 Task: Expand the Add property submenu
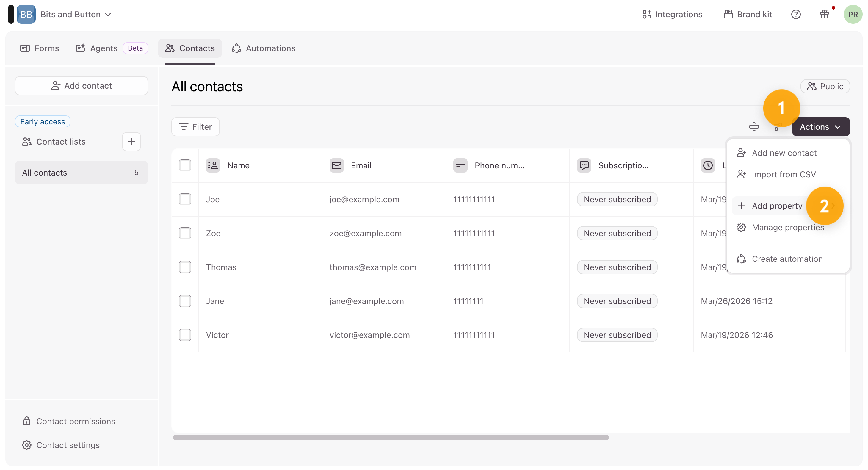coord(777,206)
